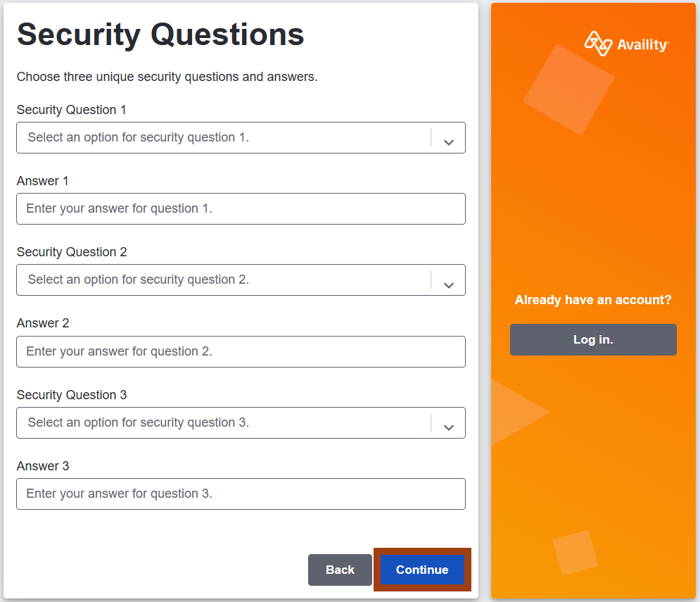Select the Security Question 2 label
This screenshot has height=602, width=700.
tap(72, 252)
